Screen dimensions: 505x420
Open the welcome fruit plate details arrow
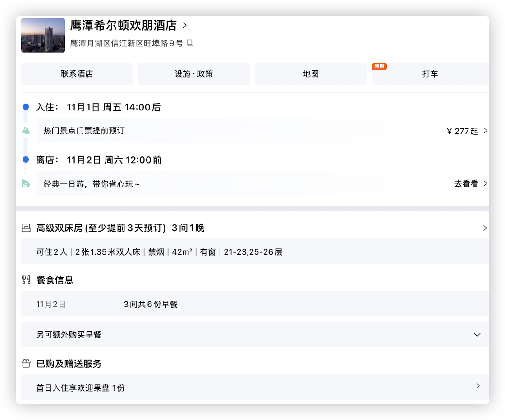point(477,386)
